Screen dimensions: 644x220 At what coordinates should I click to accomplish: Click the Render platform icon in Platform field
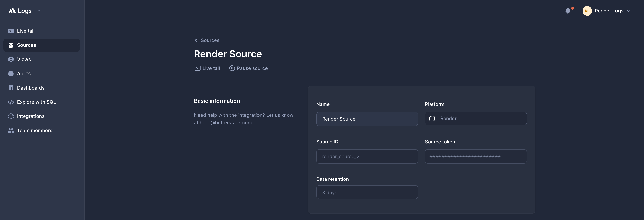click(432, 118)
